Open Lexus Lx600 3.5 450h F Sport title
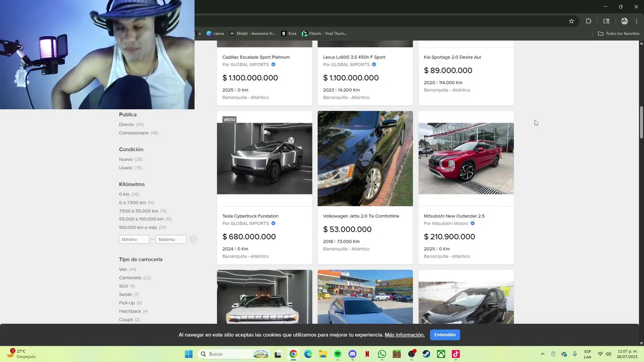 click(x=354, y=57)
